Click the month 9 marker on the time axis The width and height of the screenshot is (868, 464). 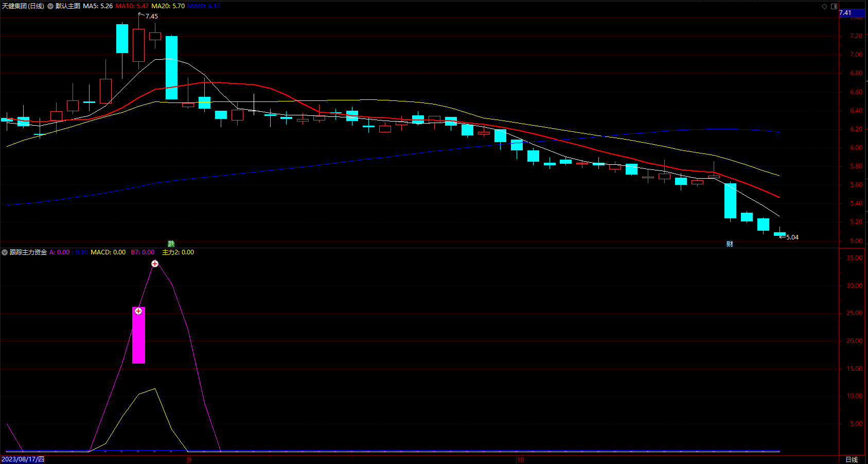pos(189,460)
